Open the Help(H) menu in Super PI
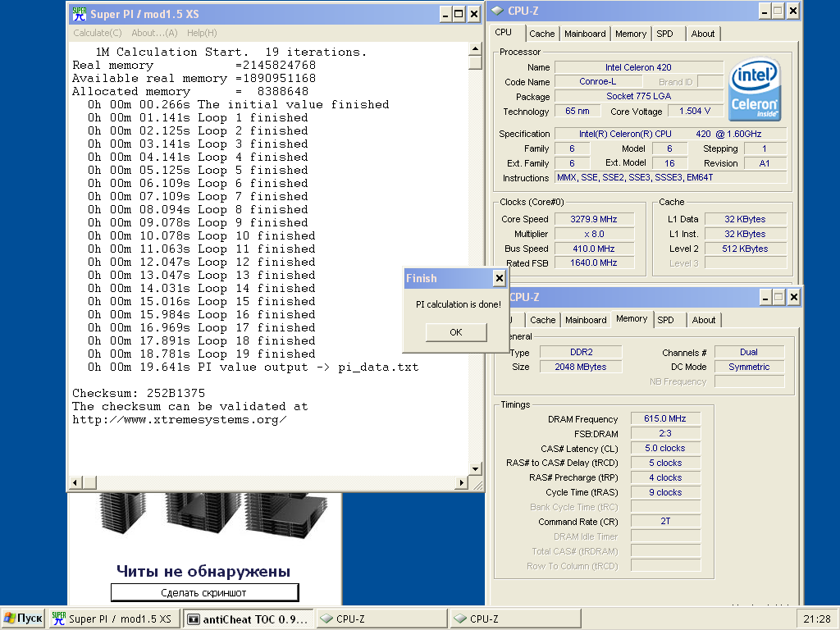 click(202, 33)
